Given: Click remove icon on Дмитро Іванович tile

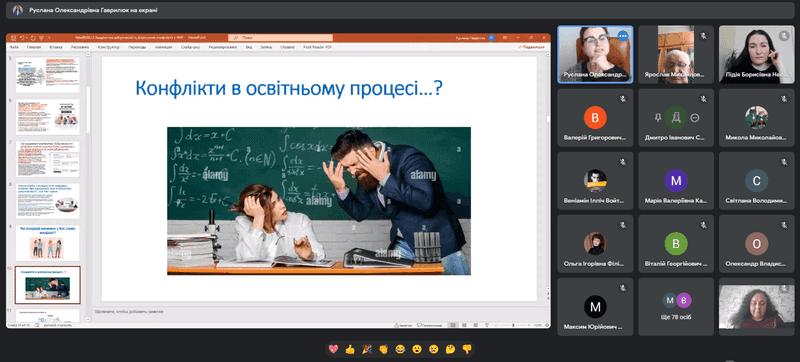Looking at the screenshot, I should click(x=694, y=118).
